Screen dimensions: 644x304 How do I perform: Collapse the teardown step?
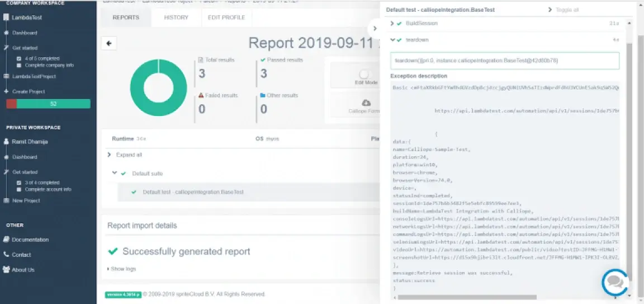[x=392, y=40]
